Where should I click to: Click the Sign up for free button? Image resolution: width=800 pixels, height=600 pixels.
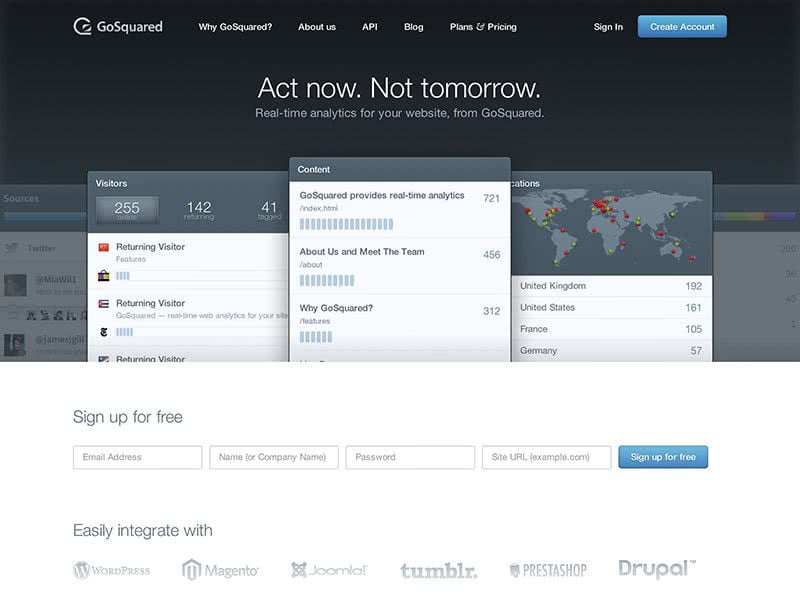click(x=663, y=457)
